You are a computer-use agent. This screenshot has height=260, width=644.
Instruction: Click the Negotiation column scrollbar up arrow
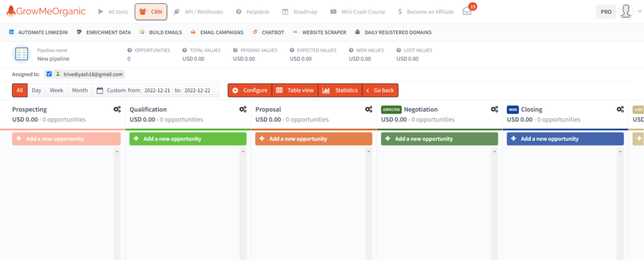point(494,151)
